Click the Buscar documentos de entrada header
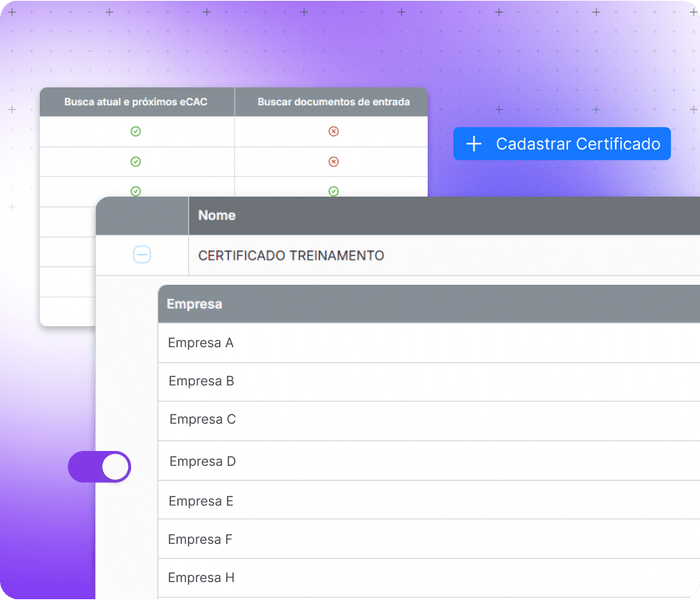 (331, 101)
